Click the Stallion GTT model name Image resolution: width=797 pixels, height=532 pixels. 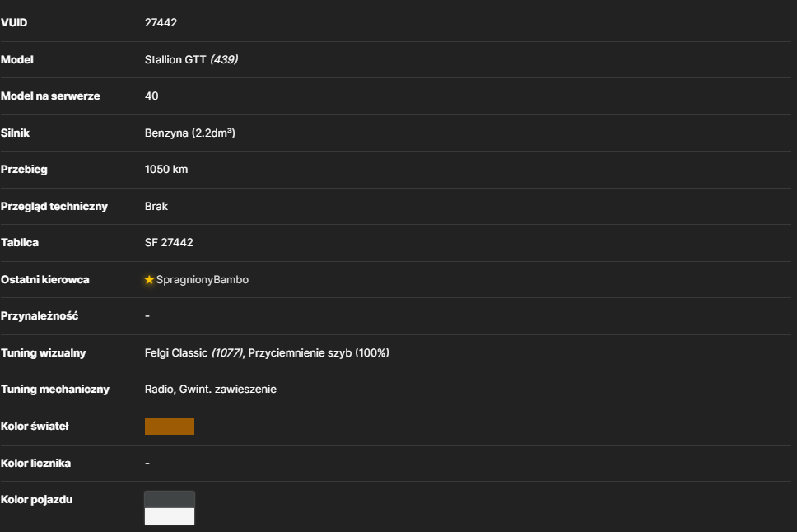(175, 59)
